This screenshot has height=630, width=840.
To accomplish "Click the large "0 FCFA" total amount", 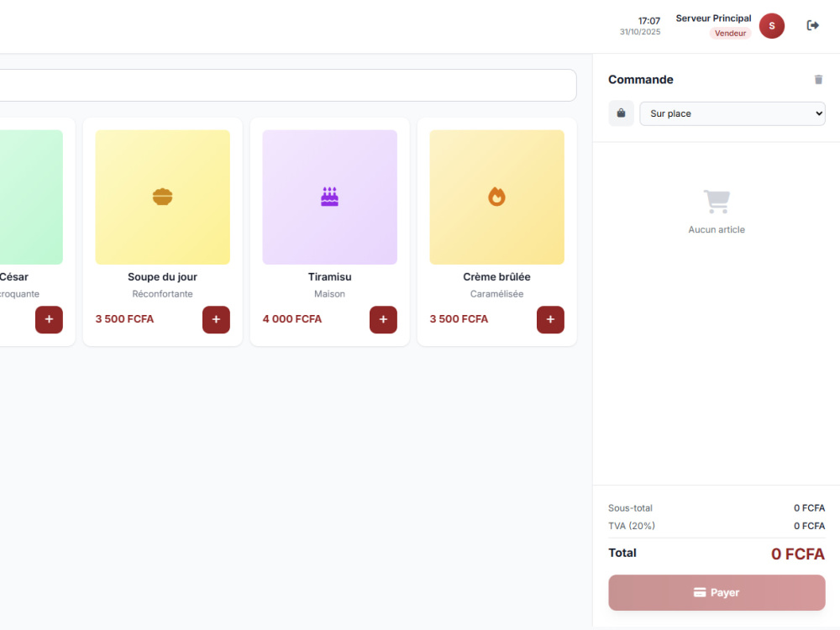I will pos(798,554).
